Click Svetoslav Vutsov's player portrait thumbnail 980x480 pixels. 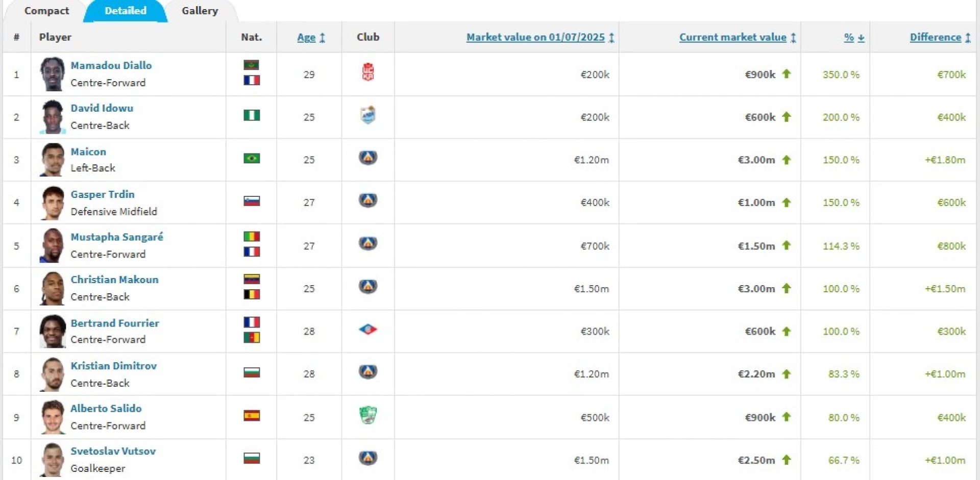[53, 460]
